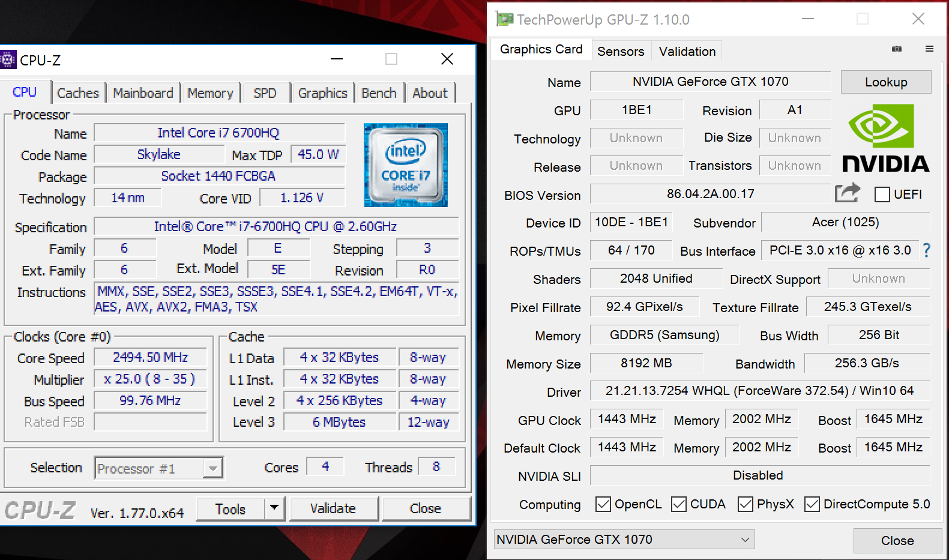This screenshot has height=560, width=949.
Task: Switch to the Memory tab in CPU-Z
Action: point(210,93)
